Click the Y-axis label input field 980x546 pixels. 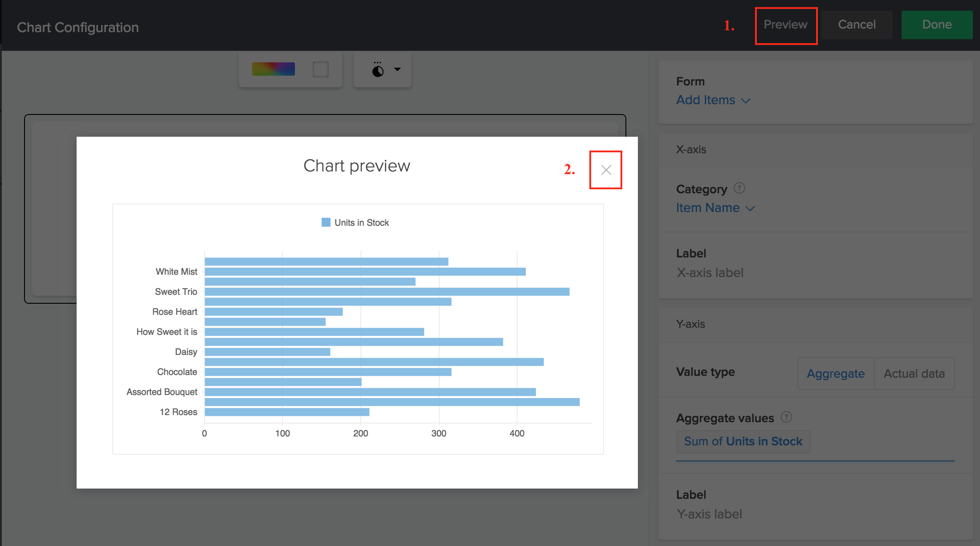709,514
